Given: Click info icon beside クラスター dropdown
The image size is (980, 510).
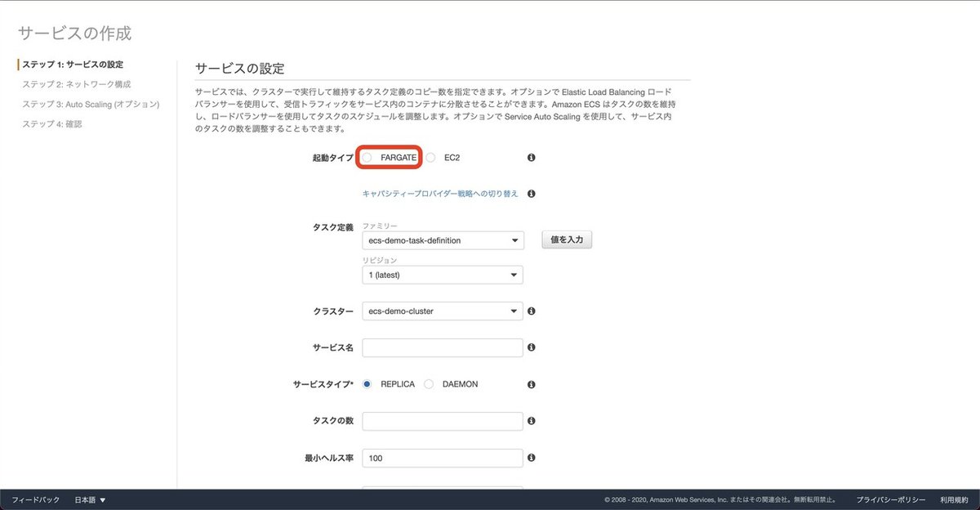Looking at the screenshot, I should click(x=532, y=311).
